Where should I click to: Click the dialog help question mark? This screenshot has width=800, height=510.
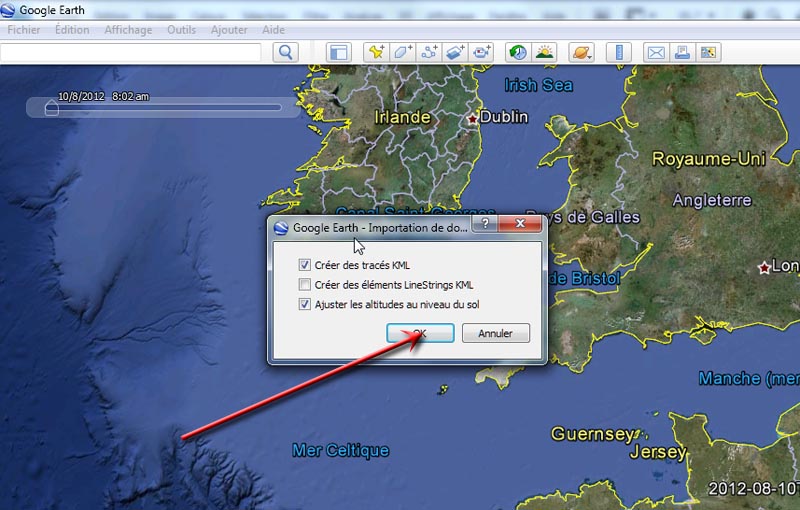tap(485, 223)
